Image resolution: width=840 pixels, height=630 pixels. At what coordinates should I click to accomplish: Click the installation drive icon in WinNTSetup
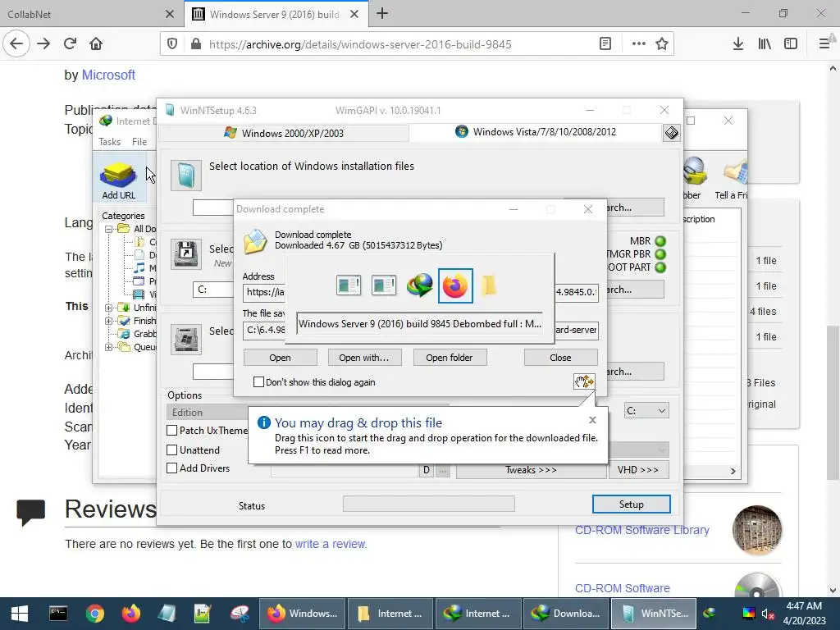coord(186,339)
